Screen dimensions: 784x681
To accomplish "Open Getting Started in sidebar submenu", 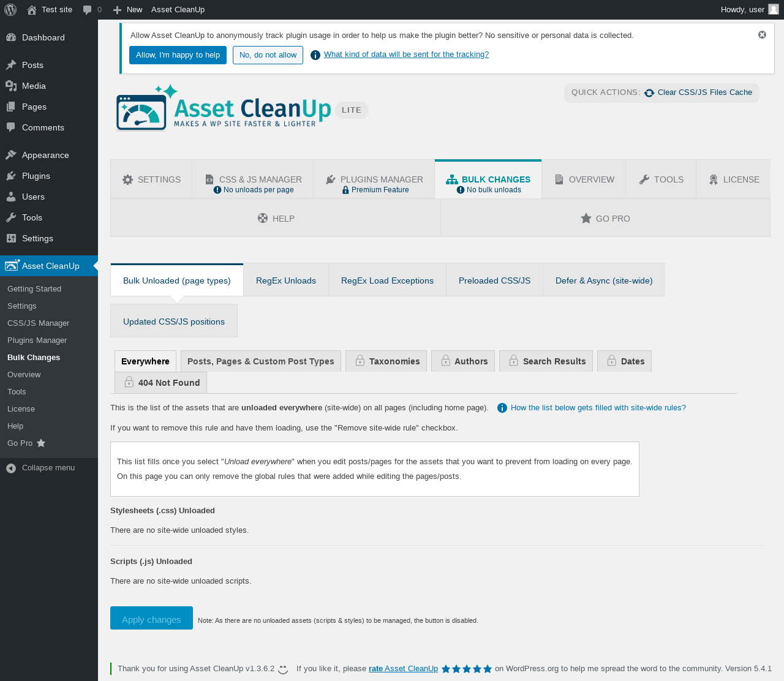I will click(34, 289).
